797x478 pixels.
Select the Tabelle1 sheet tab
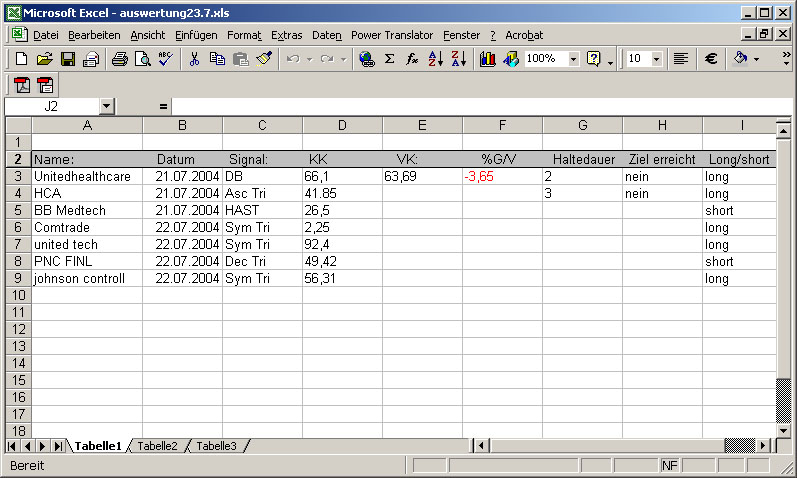(98, 446)
